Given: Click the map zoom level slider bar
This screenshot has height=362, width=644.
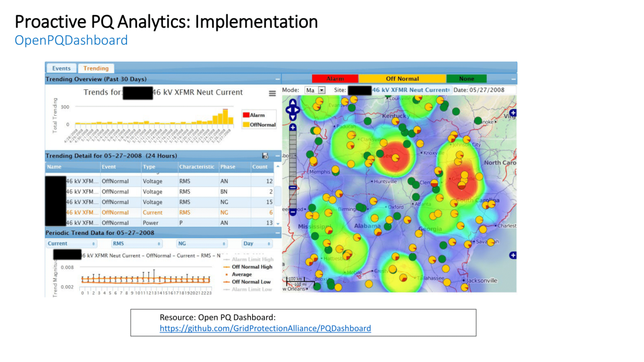Looking at the screenshot, I should pyautogui.click(x=292, y=170).
